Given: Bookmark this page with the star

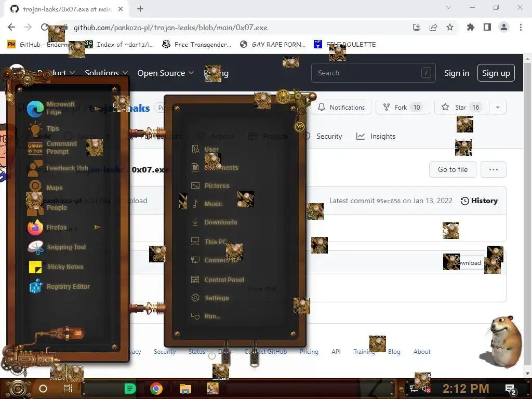Looking at the screenshot, I should (450, 27).
